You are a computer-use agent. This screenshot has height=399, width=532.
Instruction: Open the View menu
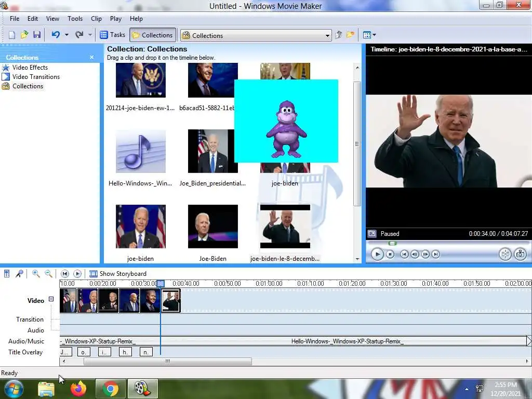[52, 19]
